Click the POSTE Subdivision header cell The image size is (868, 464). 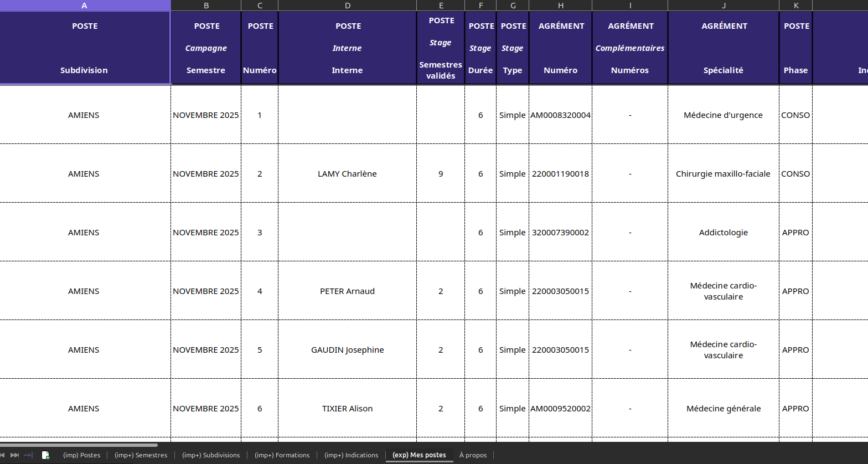[x=85, y=48]
